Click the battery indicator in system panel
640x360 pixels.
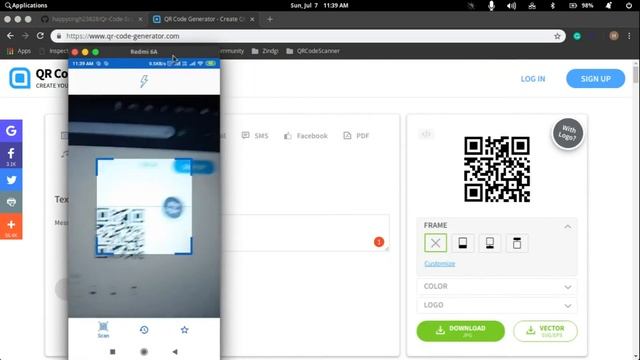[x=581, y=5]
